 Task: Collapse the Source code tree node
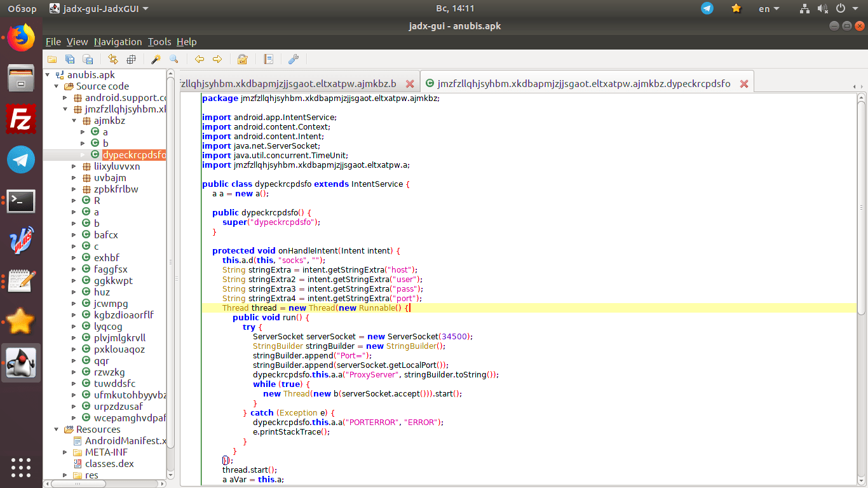tap(56, 86)
